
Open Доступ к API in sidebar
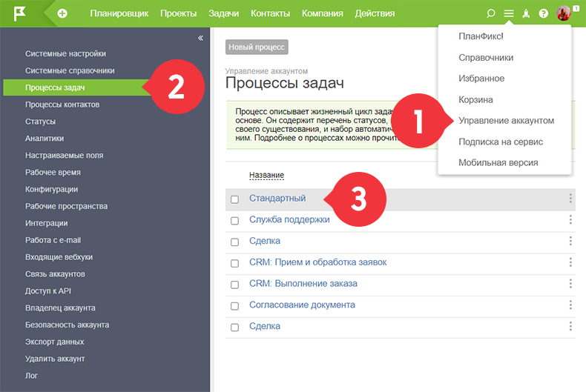(47, 290)
